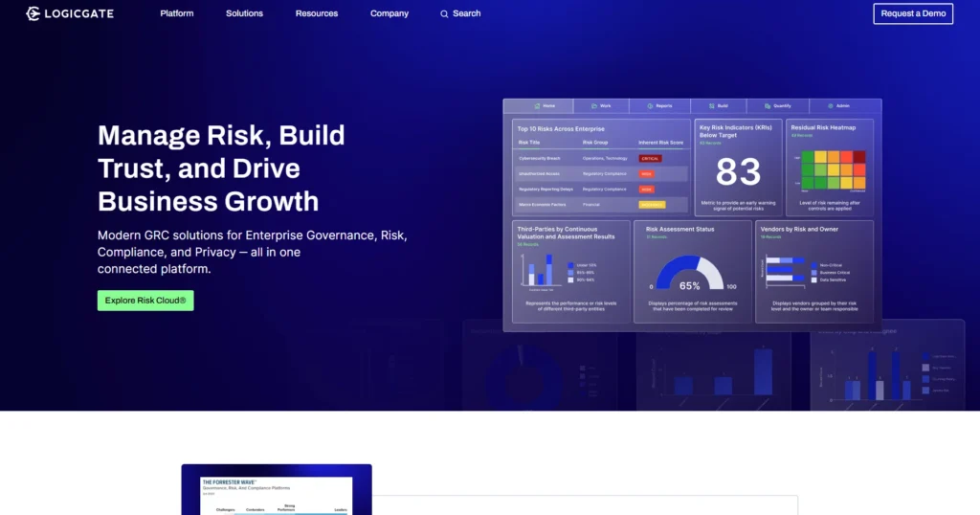Click the large 83 KRI metric
This screenshot has height=515, width=980.
(738, 173)
